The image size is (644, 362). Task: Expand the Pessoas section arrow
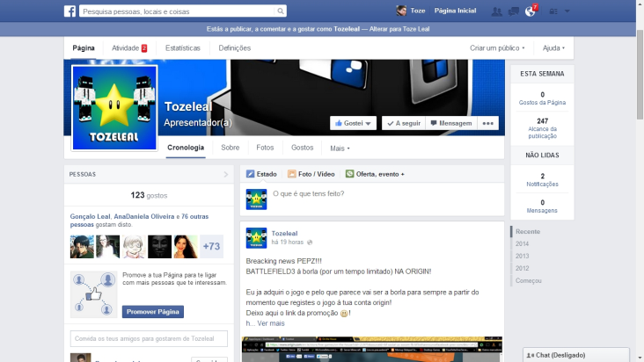coord(226,174)
